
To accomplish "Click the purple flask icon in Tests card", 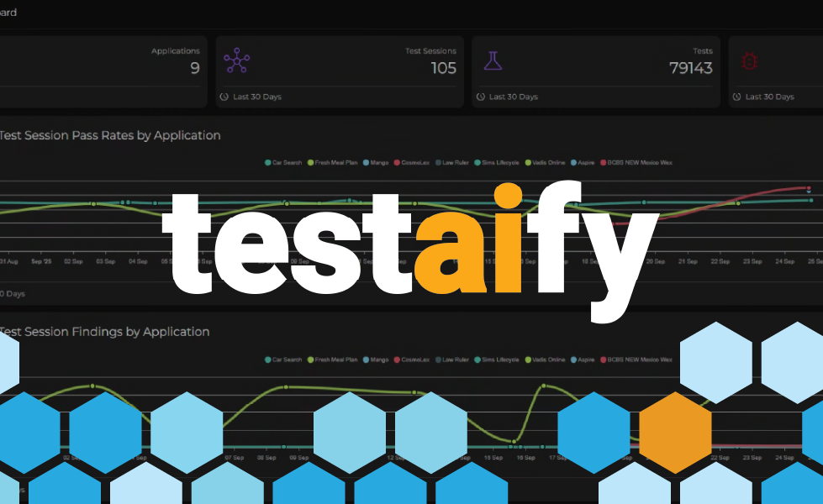I will (x=493, y=60).
